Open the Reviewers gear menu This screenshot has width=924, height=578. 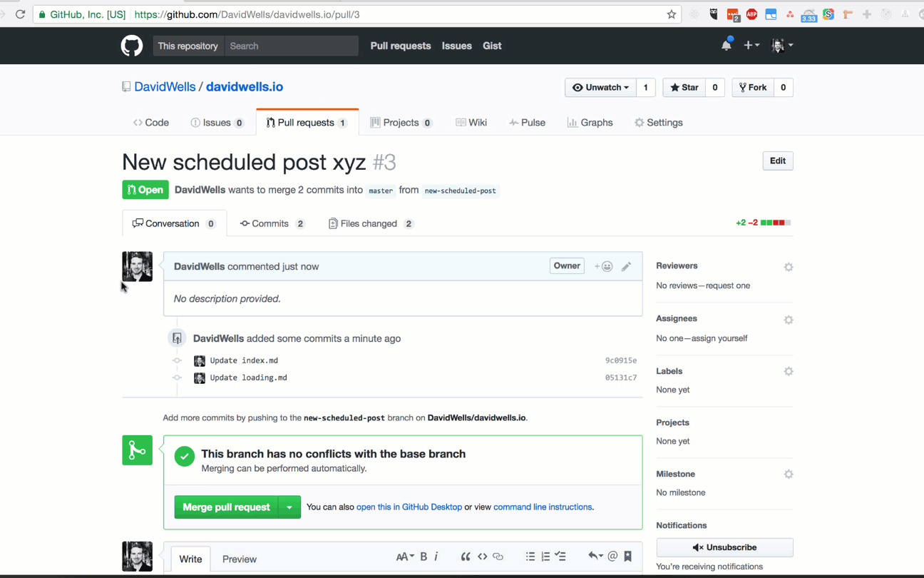click(x=789, y=267)
